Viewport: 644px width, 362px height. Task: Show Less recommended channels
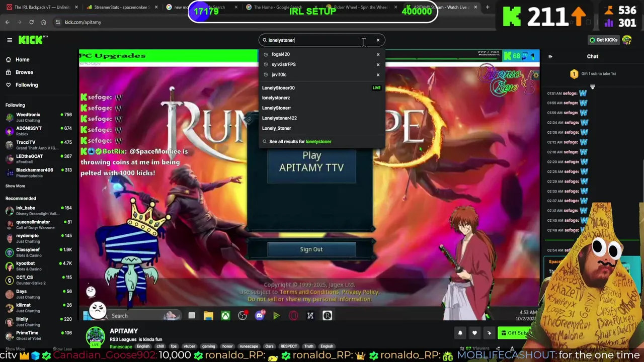click(62, 349)
